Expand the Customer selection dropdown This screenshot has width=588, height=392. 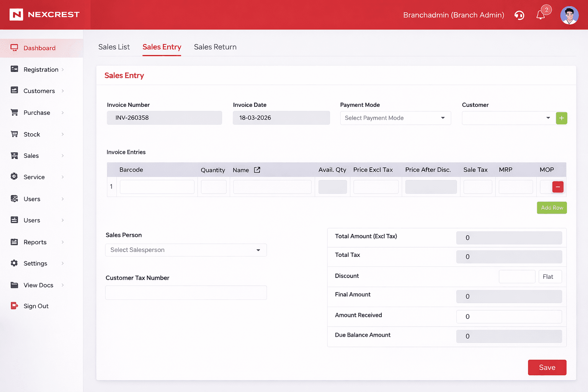[508, 118]
